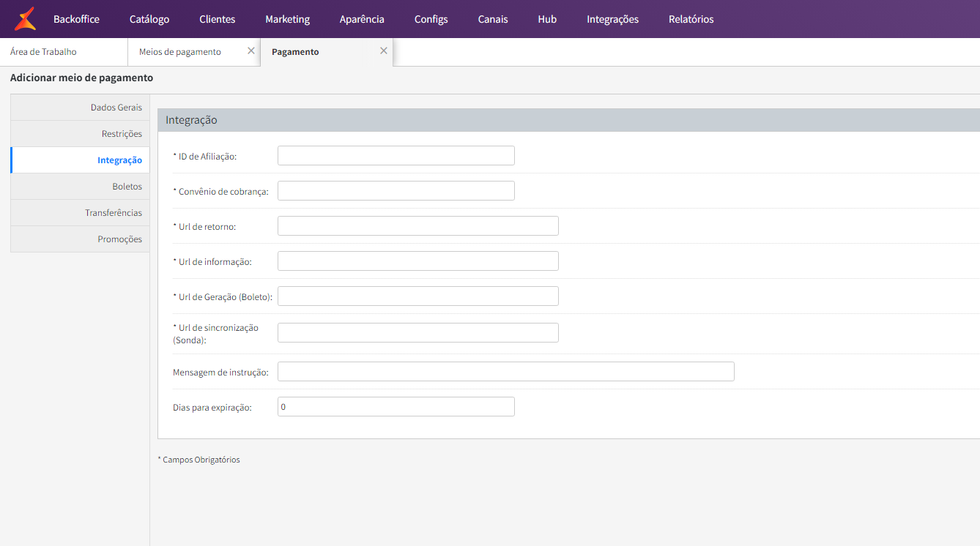Open the Clientes menu
The width and height of the screenshot is (980, 546).
tap(218, 19)
